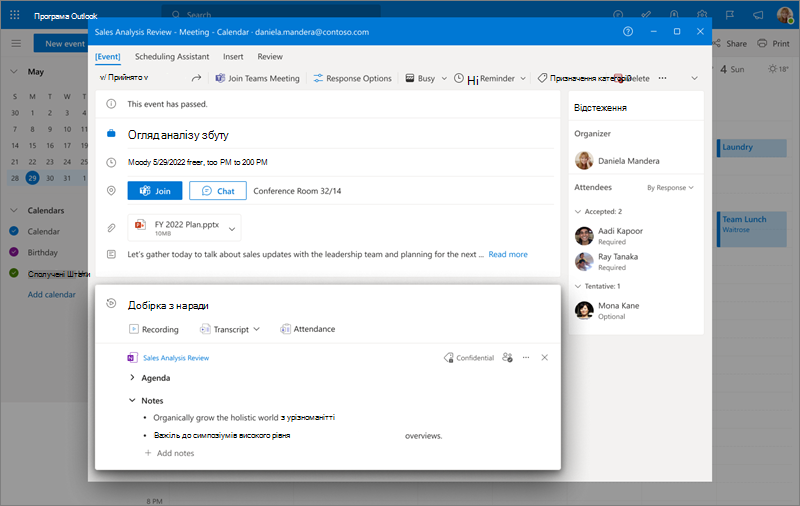800x506 pixels.
Task: Toggle the left navigation hamburger menu
Action: (x=16, y=43)
